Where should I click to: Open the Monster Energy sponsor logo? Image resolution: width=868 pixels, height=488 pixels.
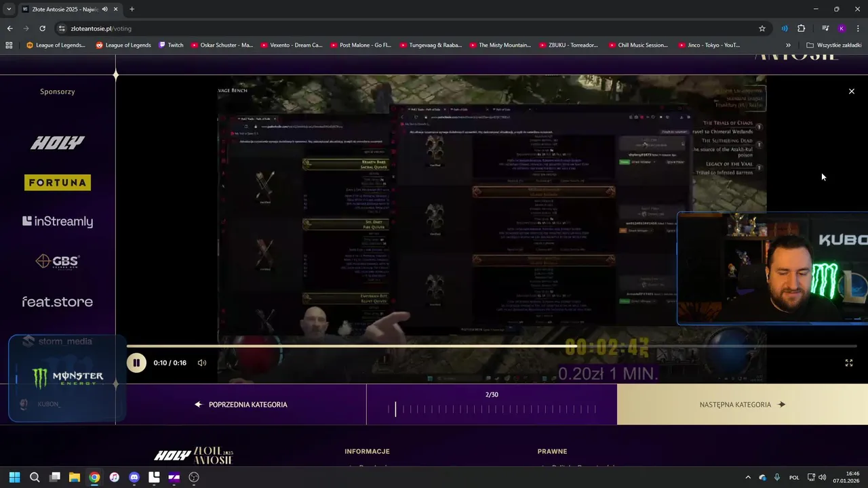(67, 378)
